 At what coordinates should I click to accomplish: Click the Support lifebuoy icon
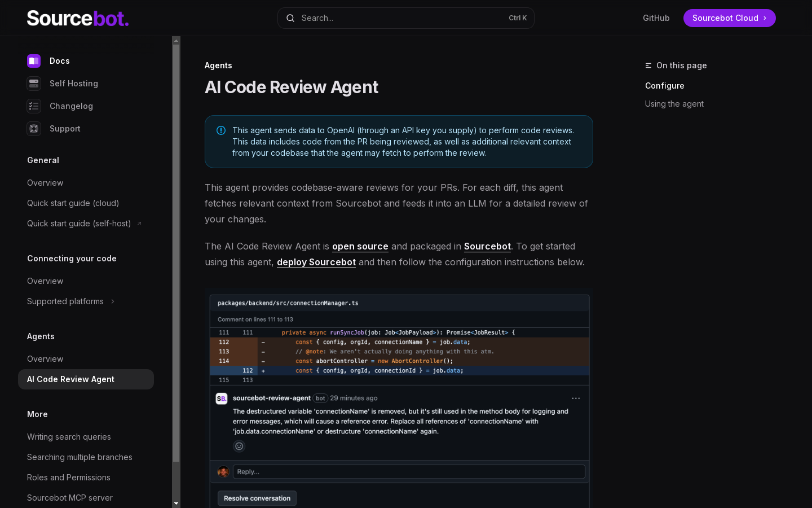point(34,129)
